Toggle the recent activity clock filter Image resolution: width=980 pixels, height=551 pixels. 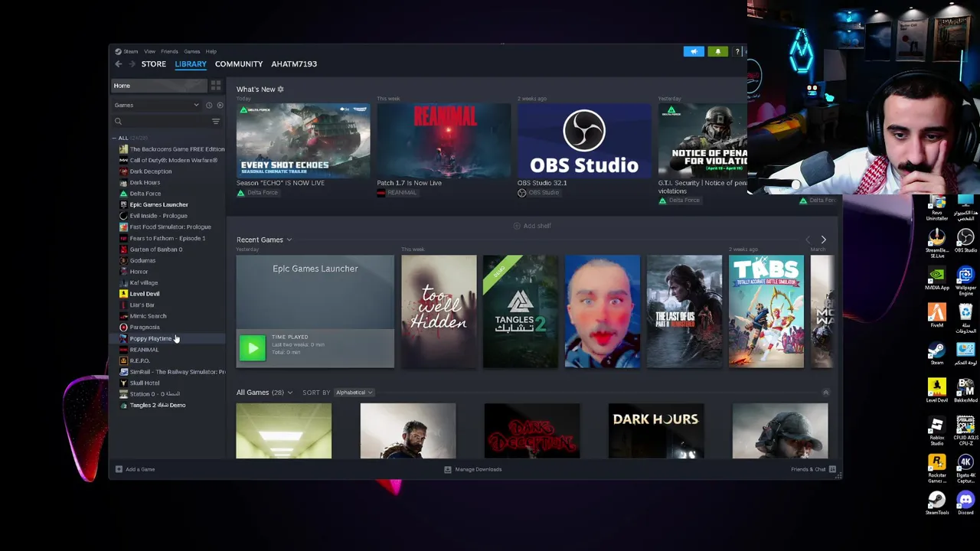point(209,106)
